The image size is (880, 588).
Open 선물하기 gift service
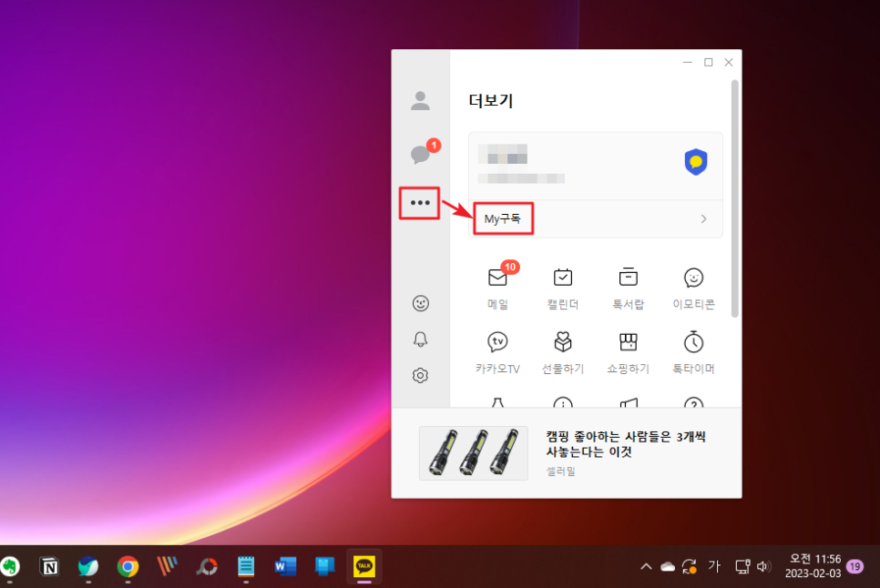563,353
